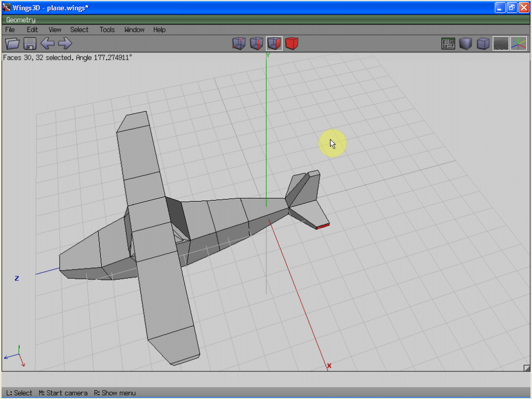This screenshot has height=399, width=532.
Task: Expand the Select menu
Action: (x=79, y=30)
